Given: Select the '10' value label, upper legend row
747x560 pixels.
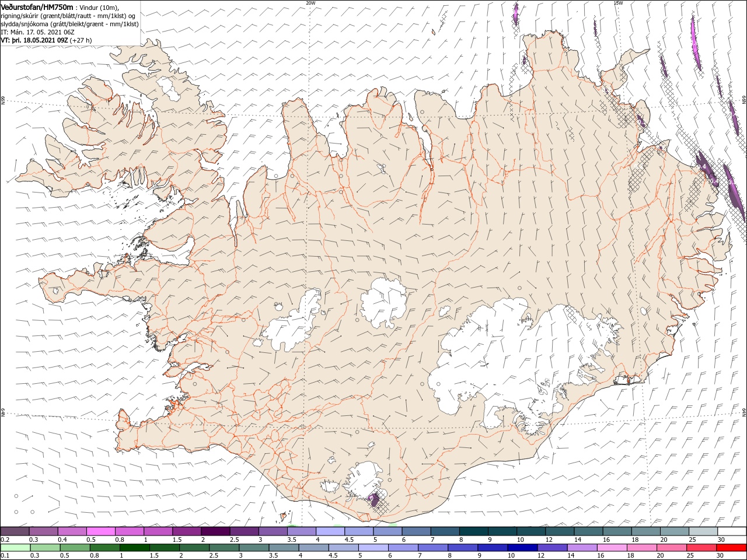Looking at the screenshot, I should click(x=519, y=540).
